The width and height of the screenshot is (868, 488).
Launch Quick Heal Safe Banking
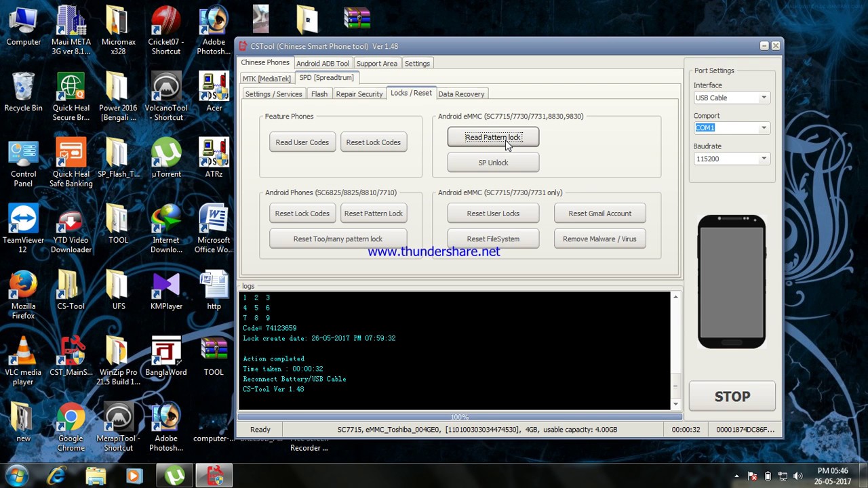coord(71,163)
